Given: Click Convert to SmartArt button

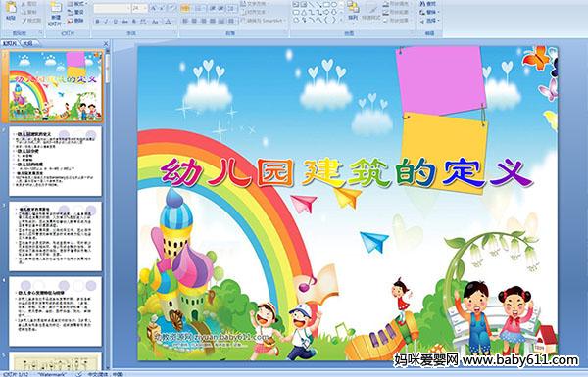Looking at the screenshot, I should [x=263, y=21].
